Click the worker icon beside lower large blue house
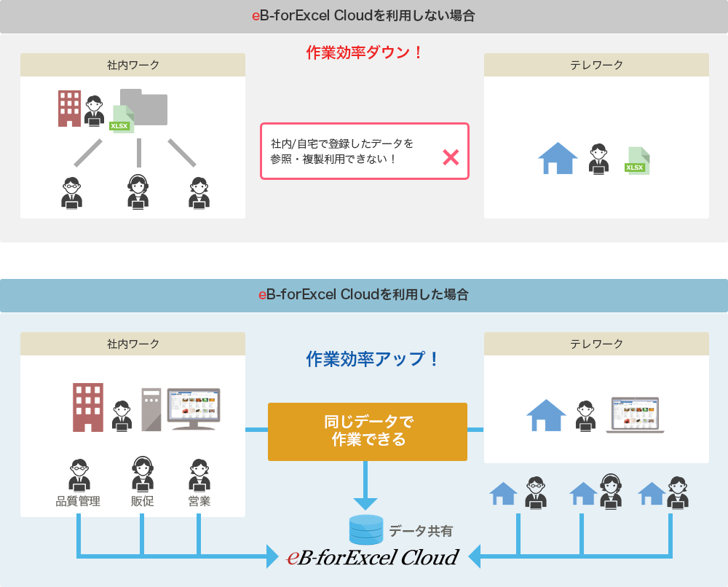 point(585,416)
